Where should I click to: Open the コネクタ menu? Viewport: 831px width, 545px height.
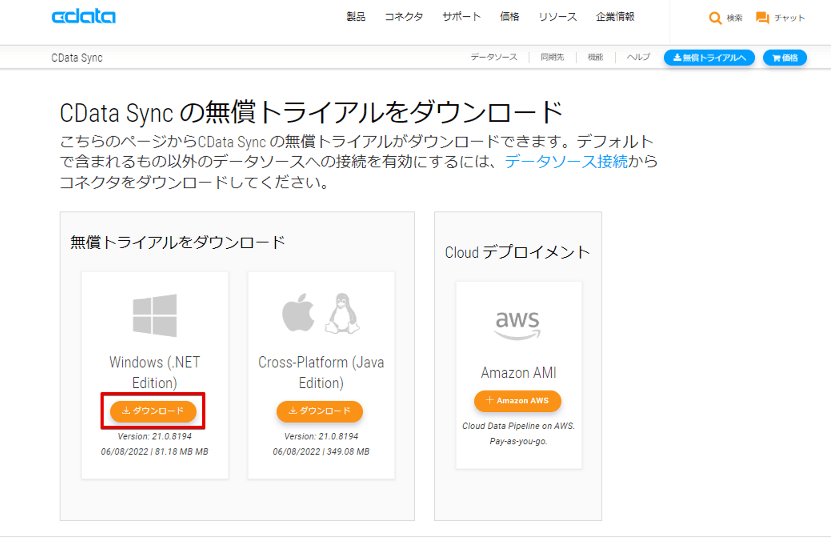(404, 17)
